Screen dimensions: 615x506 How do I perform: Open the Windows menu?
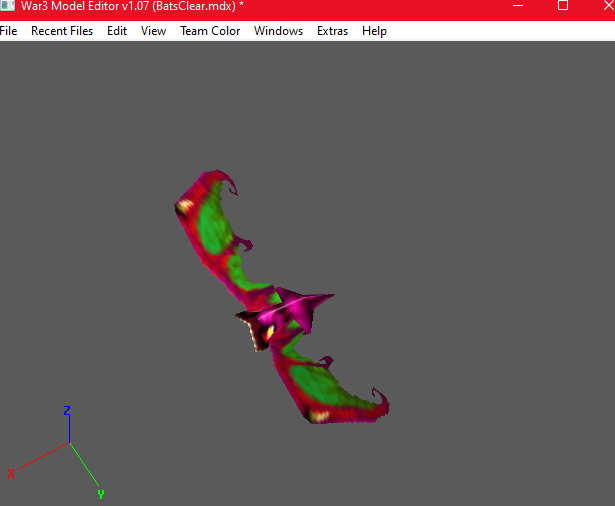coord(278,31)
